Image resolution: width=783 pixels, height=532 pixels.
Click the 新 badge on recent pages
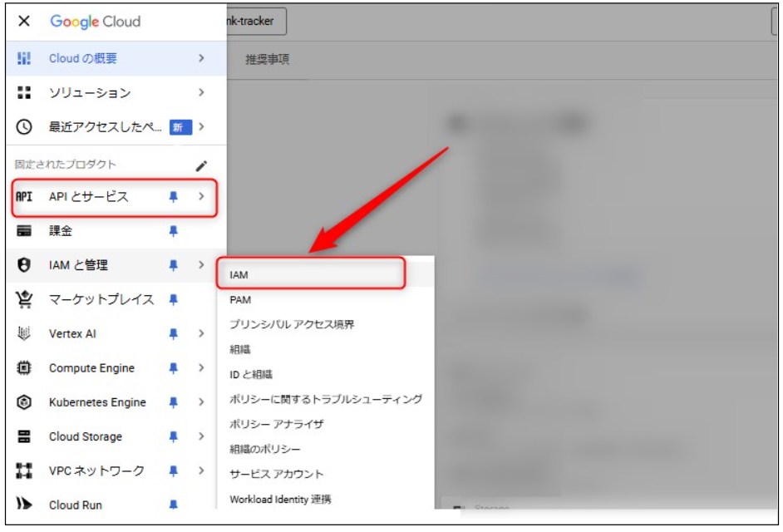tap(180, 127)
